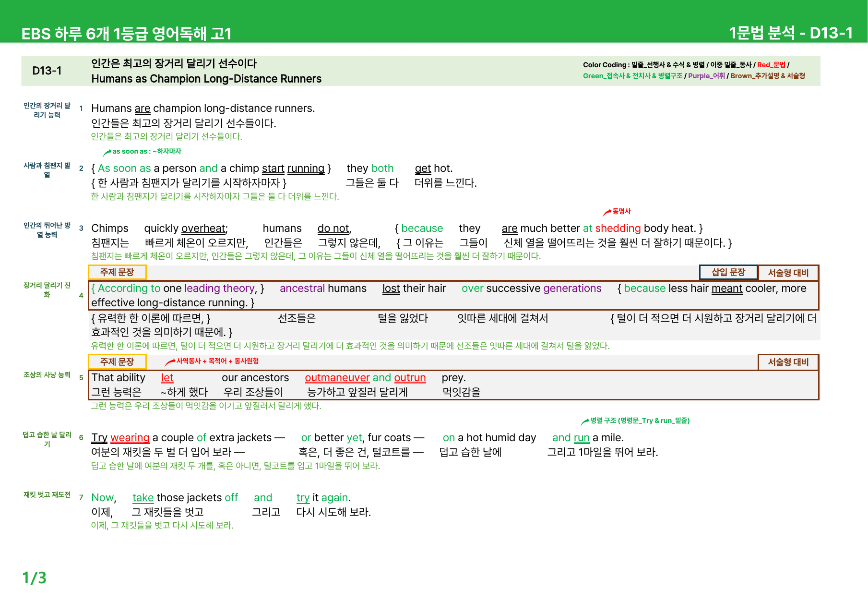Click the red word 'outmaneuver'
The image size is (868, 614).
point(337,378)
